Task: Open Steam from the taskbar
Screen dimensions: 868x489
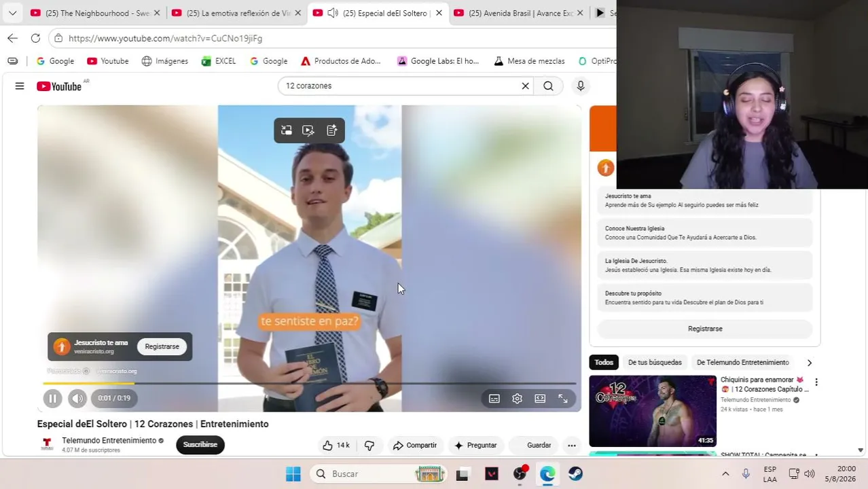Action: point(576,474)
